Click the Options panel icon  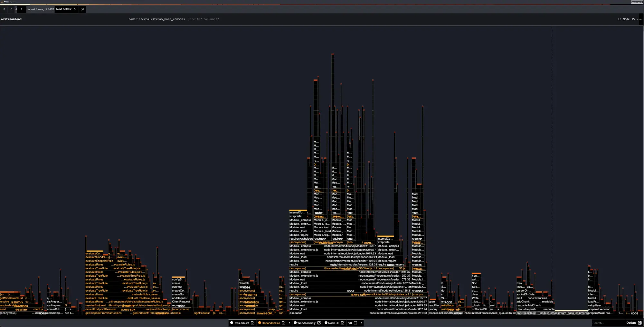click(x=640, y=323)
